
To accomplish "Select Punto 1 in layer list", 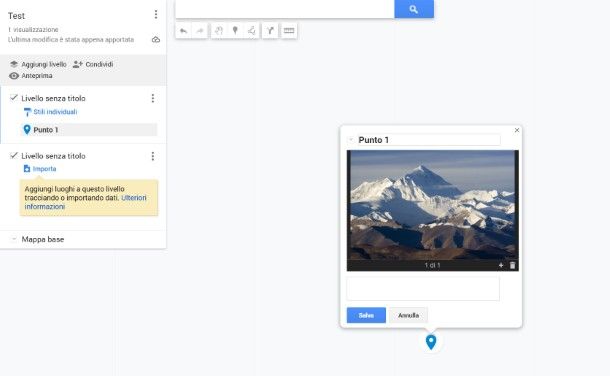I will pyautogui.click(x=89, y=130).
